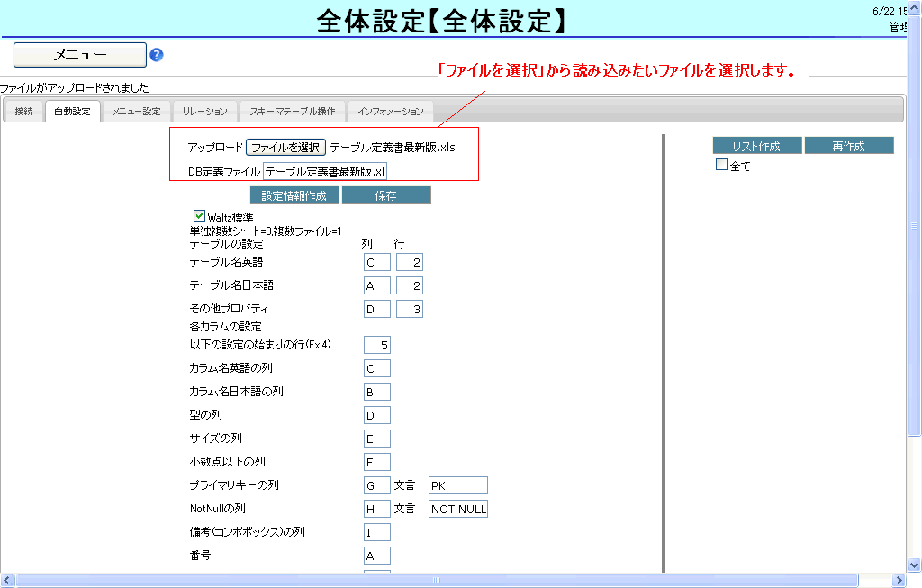The height and width of the screenshot is (588, 922).
Task: Click the blue help question mark icon
Action: tap(157, 55)
